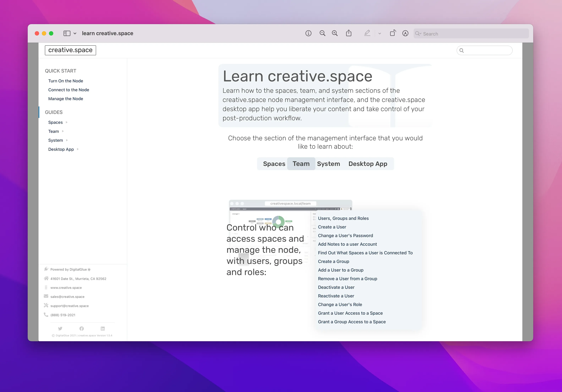Click the magnifier in the page search box
Image resolution: width=562 pixels, height=392 pixels.
click(x=462, y=50)
